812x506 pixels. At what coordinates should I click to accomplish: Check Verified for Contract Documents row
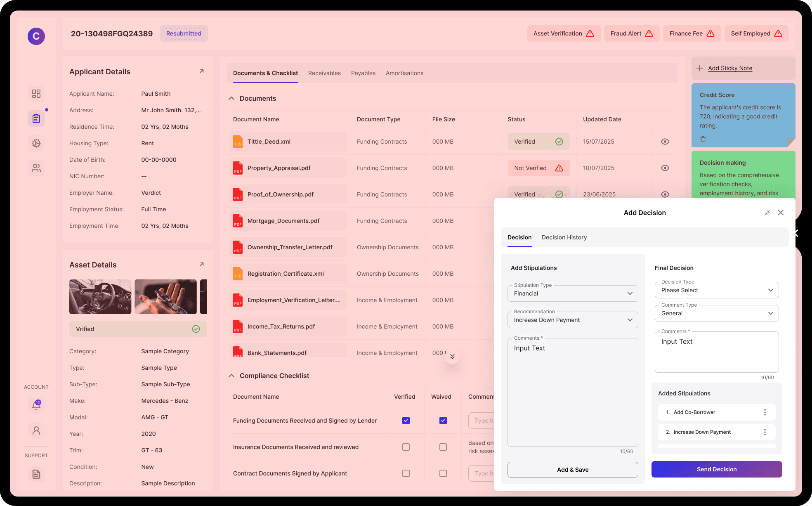[406, 473]
